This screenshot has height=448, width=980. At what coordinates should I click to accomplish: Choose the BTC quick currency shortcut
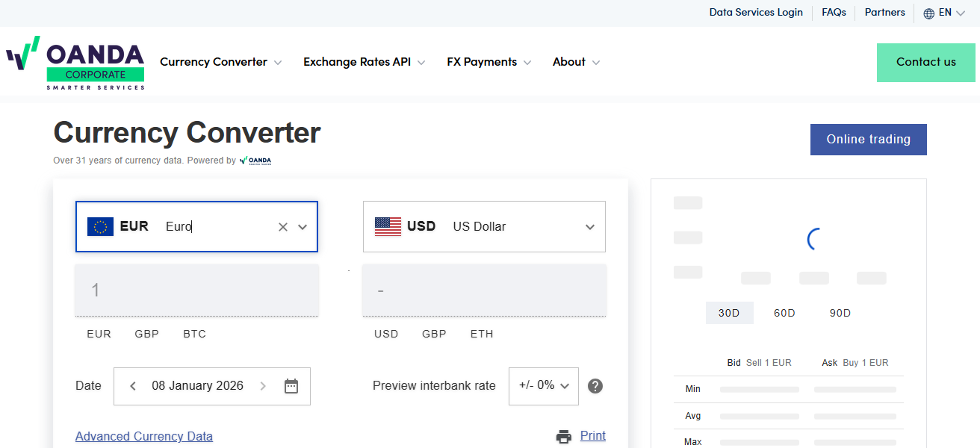pyautogui.click(x=194, y=334)
